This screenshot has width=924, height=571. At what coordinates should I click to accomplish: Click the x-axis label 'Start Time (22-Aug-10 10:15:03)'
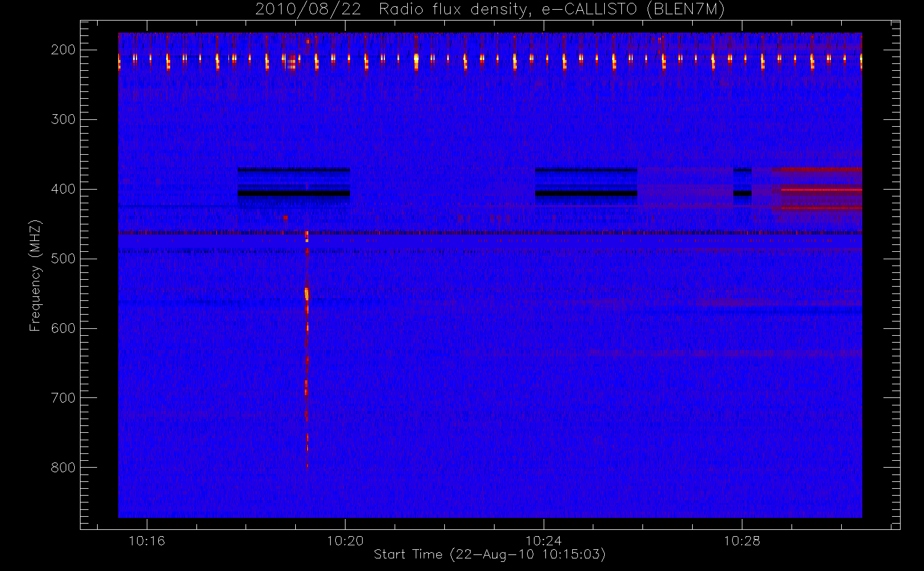(489, 554)
